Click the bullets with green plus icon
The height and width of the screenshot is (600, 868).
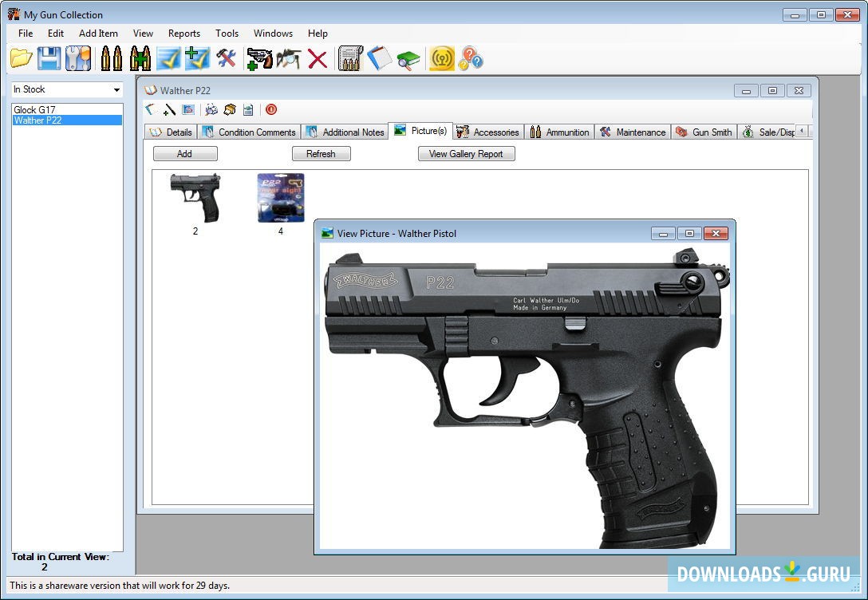[x=140, y=58]
